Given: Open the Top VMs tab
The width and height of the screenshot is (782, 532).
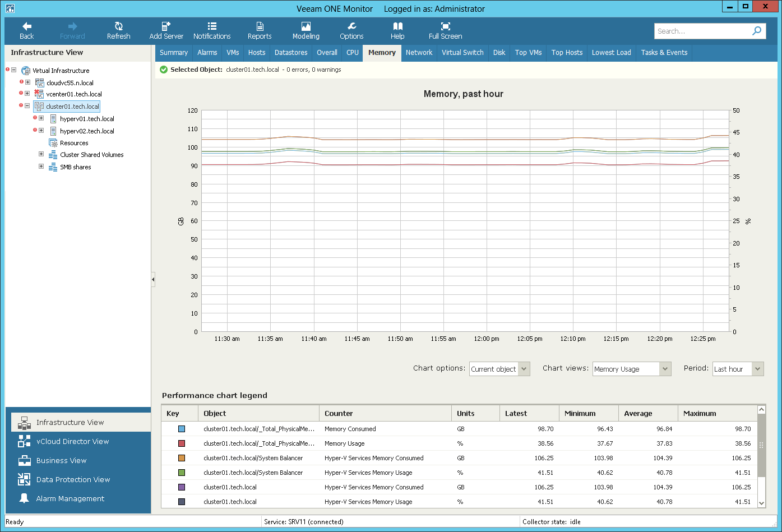Looking at the screenshot, I should [x=529, y=53].
